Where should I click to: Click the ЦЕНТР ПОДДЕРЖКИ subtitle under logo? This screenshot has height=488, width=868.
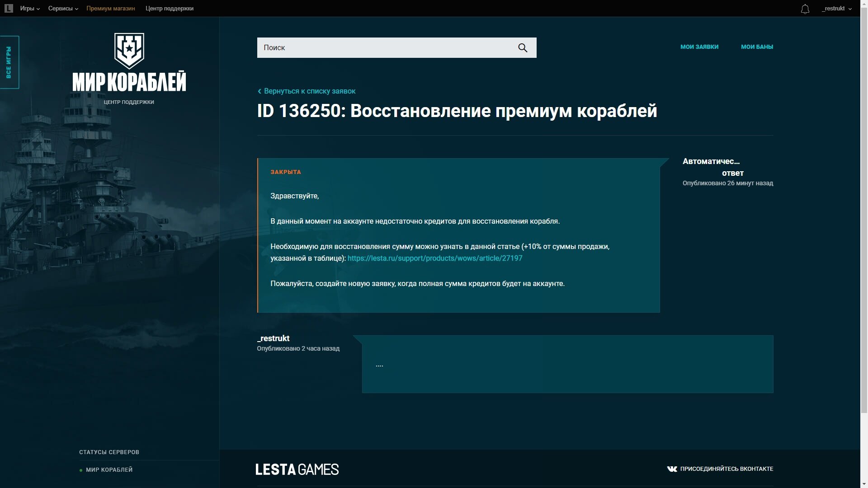point(129,102)
